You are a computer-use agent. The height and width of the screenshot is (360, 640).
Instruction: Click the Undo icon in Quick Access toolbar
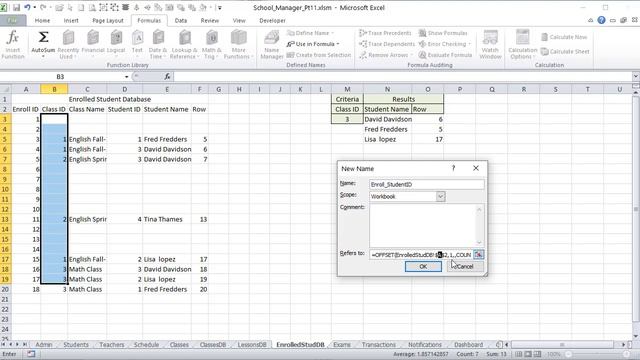(27, 7)
